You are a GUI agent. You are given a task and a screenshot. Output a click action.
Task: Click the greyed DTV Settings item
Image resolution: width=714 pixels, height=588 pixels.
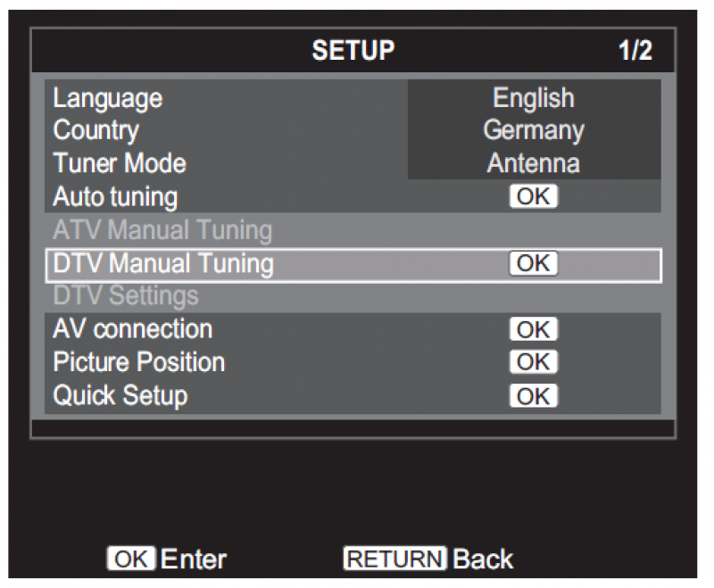tap(126, 296)
